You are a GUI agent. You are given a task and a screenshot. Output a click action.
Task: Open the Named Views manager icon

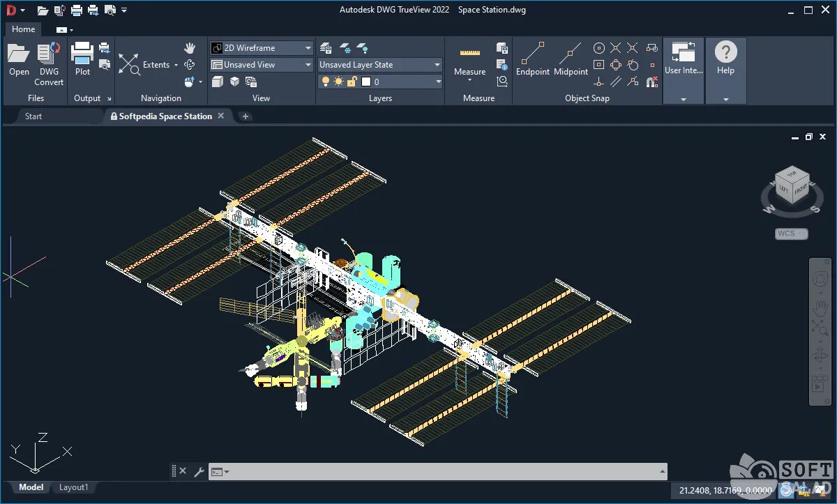251,82
